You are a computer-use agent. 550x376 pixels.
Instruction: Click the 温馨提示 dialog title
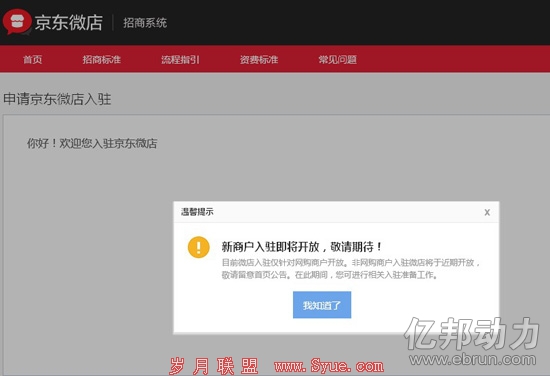pos(197,212)
